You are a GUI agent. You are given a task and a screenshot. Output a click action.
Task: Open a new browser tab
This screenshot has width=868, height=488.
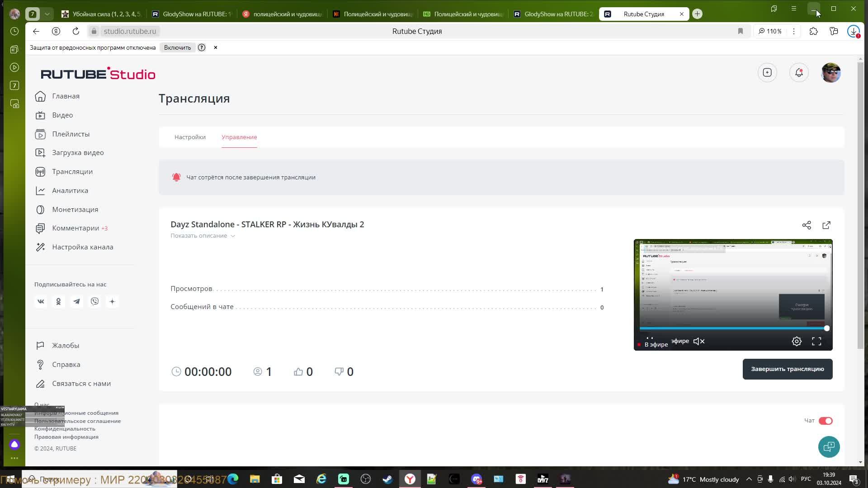(697, 14)
